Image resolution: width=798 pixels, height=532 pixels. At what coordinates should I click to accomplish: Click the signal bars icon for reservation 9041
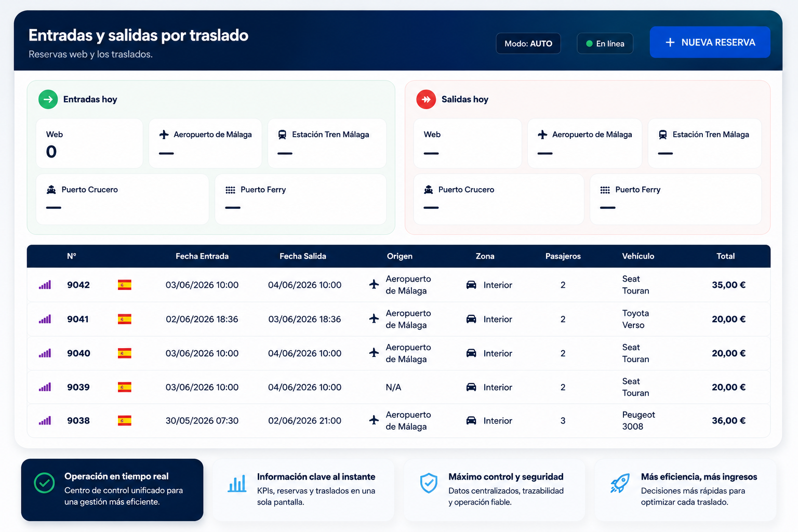tap(45, 319)
